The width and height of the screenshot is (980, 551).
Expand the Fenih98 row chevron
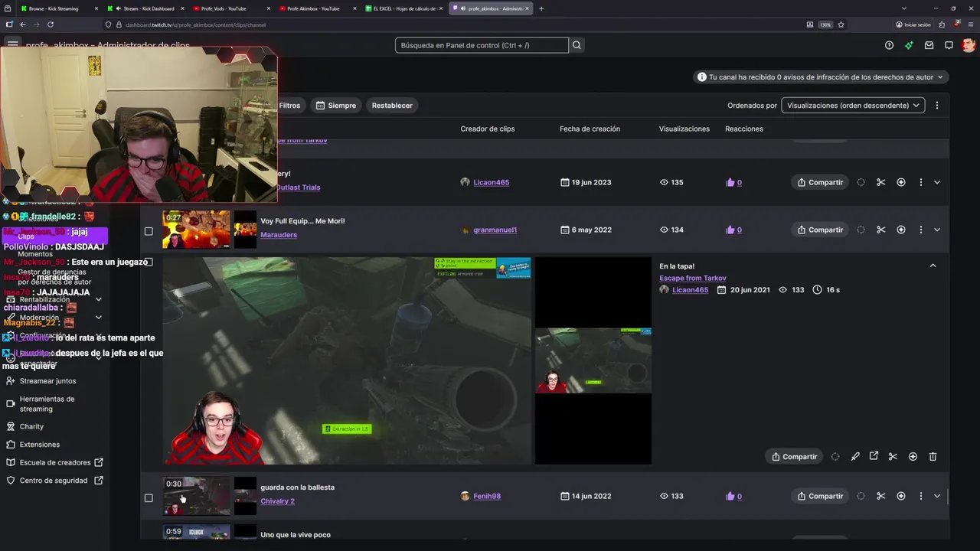tap(936, 496)
